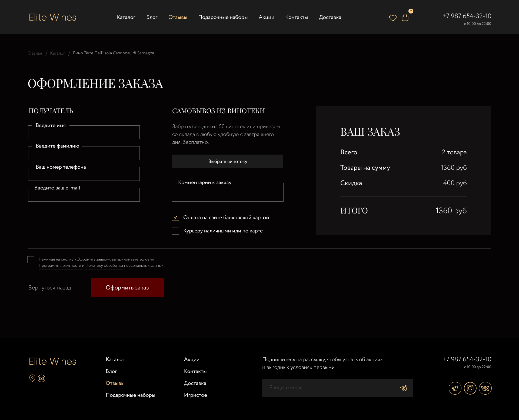This screenshot has height=420, width=519.
Task: Click the mail envelope icon in footer
Action: point(41,378)
